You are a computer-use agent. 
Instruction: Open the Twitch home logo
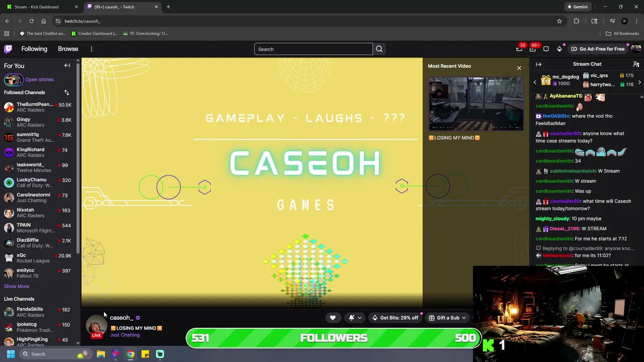tap(8, 49)
